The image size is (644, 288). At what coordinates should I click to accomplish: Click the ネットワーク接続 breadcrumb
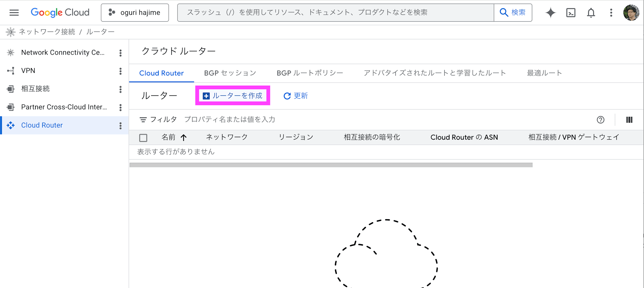[47, 32]
